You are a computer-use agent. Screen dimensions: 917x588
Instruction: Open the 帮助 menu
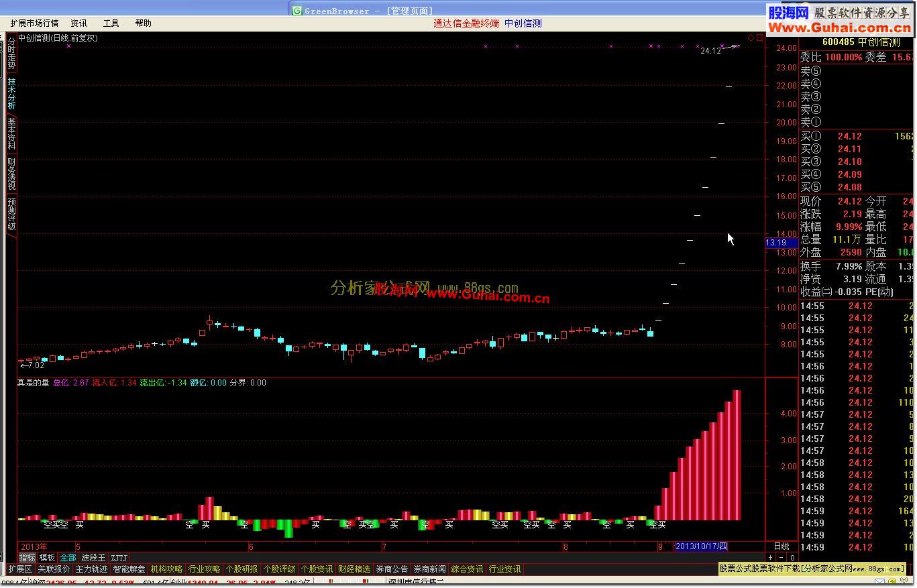[143, 23]
